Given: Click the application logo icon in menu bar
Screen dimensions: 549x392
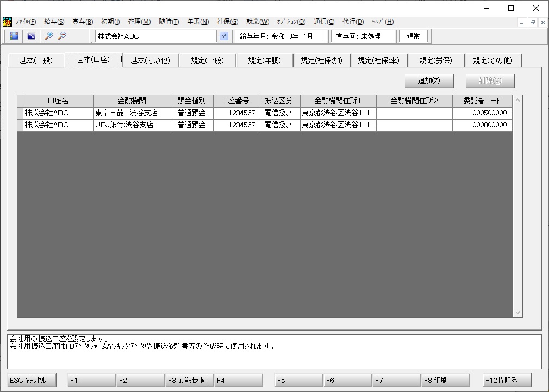Looking at the screenshot, I should 7,22.
